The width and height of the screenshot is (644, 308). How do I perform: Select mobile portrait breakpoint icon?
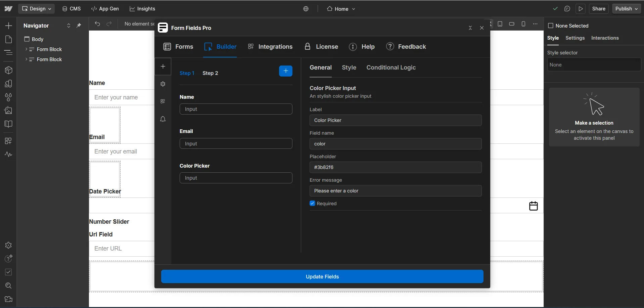(523, 24)
